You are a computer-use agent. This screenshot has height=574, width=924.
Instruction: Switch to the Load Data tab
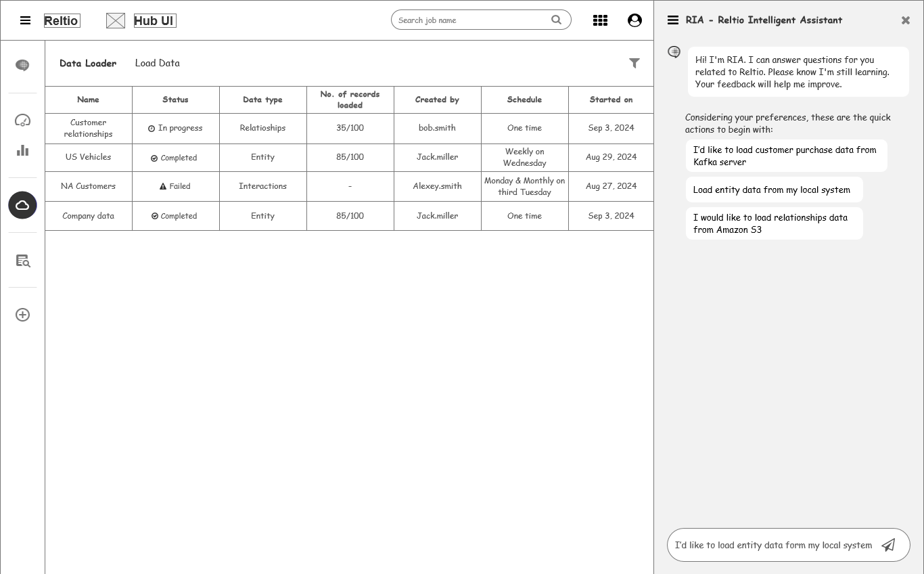point(157,63)
